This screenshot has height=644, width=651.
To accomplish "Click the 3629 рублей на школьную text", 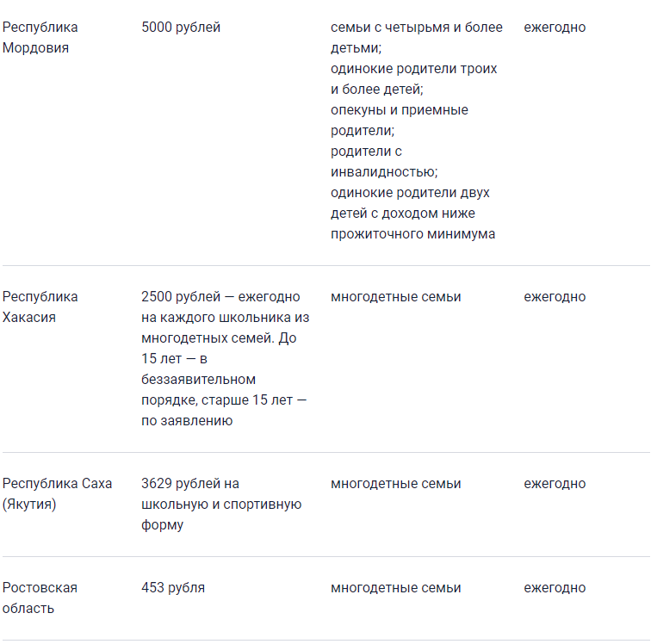I will (x=221, y=493).
